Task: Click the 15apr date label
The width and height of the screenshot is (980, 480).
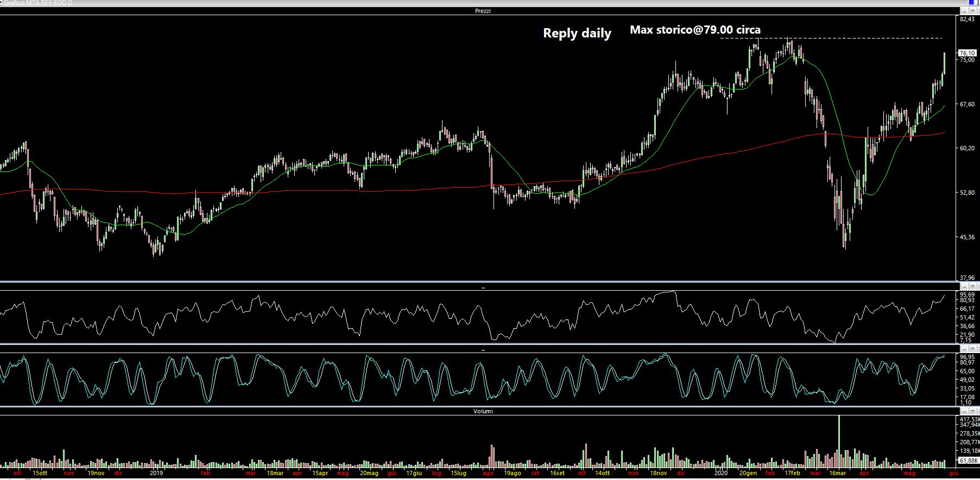Action: [x=320, y=473]
